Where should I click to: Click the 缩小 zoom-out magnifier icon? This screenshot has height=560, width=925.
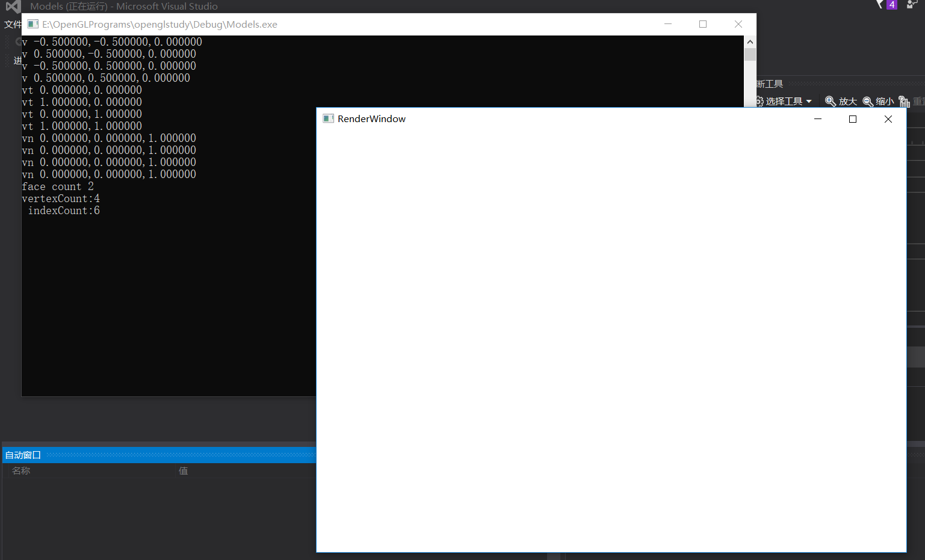point(868,101)
